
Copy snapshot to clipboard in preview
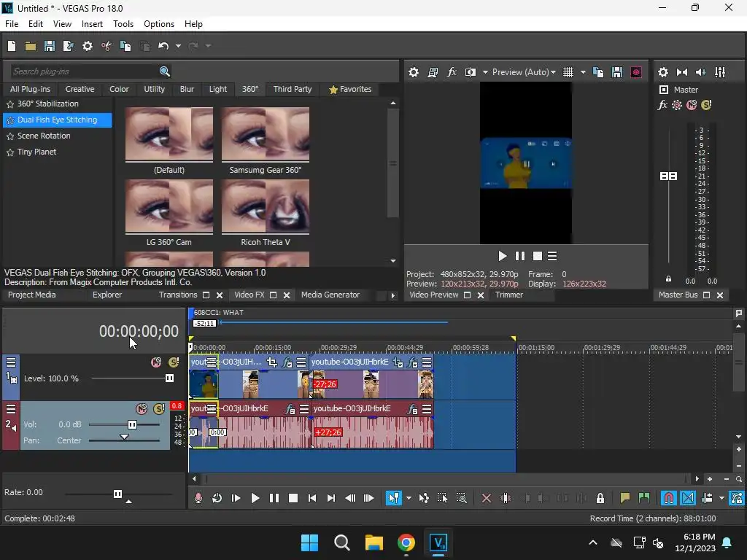click(598, 72)
